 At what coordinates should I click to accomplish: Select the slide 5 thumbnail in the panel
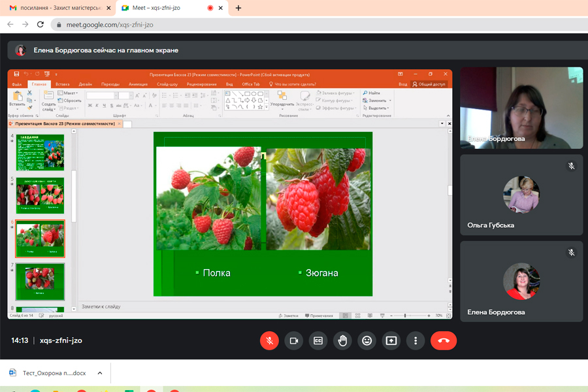coord(40,195)
